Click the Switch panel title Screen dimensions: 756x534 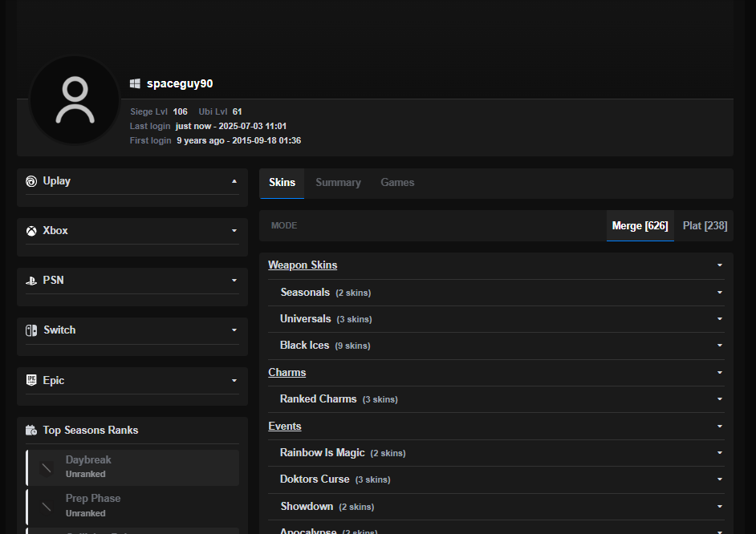point(59,330)
